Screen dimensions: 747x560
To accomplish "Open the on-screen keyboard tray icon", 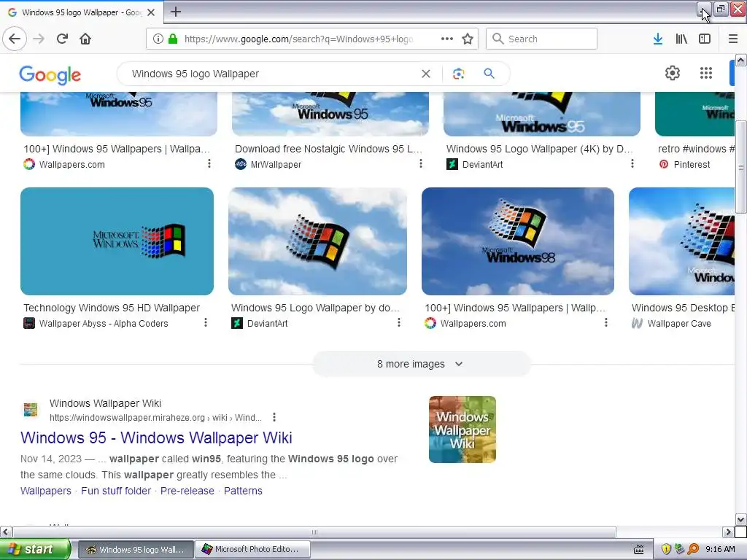I will point(639,550).
